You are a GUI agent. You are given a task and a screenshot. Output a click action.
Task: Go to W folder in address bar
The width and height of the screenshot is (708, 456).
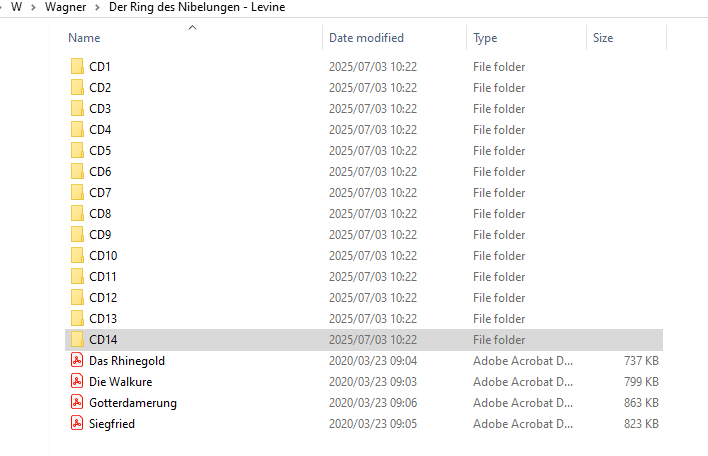pos(16,8)
